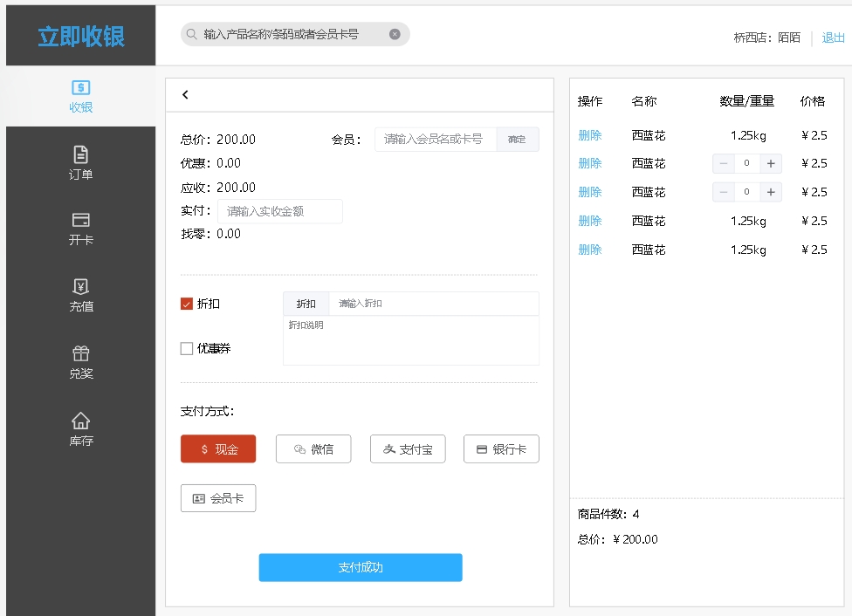This screenshot has width=852, height=616.
Task: Open the 收银 cashier section
Action: pos(80,96)
